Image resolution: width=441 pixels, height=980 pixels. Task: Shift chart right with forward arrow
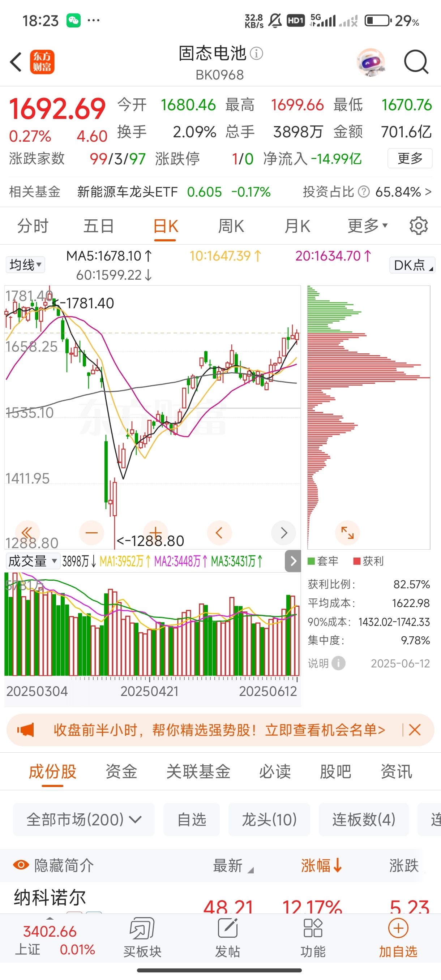click(283, 533)
